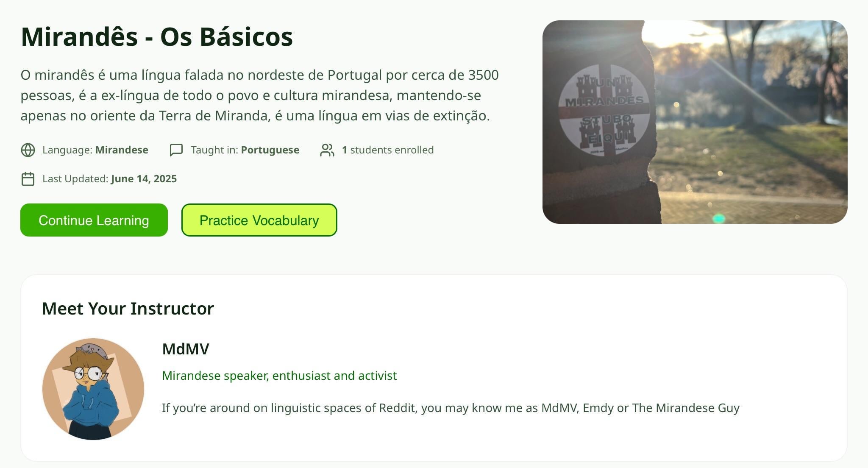Screen dimensions: 868x468
Task: Click the June 14, 2025 date
Action: pos(144,179)
